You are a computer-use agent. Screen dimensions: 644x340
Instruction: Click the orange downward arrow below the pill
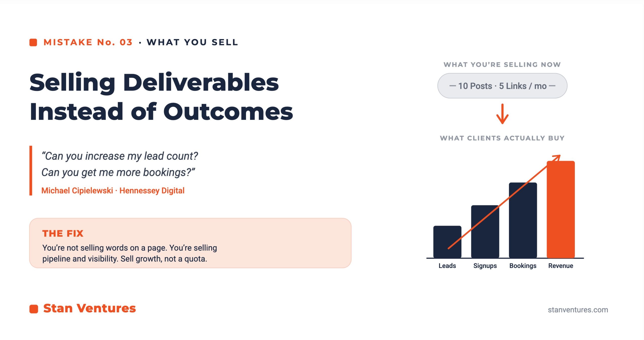point(502,114)
